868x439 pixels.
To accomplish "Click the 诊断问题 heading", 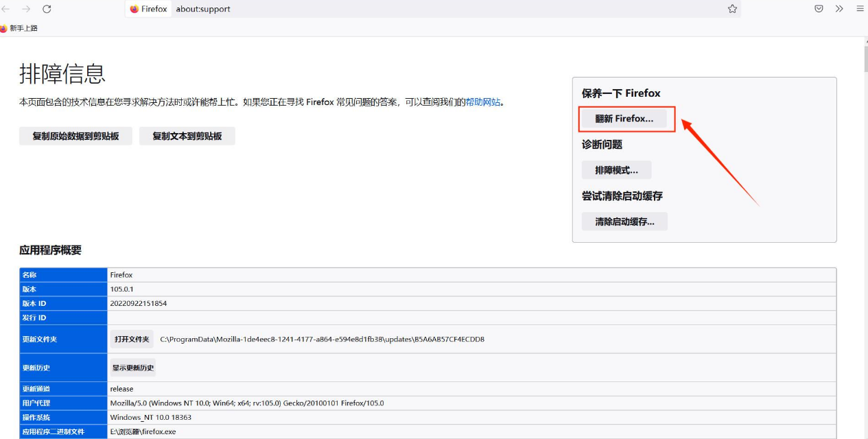I will click(602, 145).
